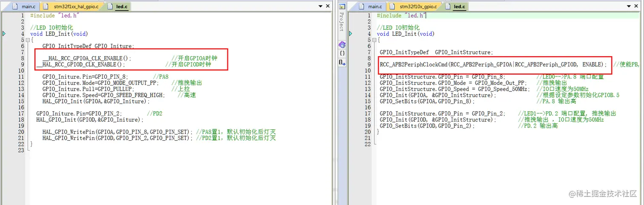
Task: Select the vertical Project sidebar tab
Action: 342,22
